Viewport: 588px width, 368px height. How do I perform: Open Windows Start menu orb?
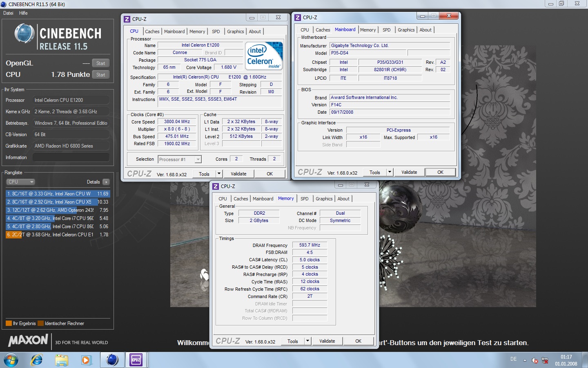point(11,360)
